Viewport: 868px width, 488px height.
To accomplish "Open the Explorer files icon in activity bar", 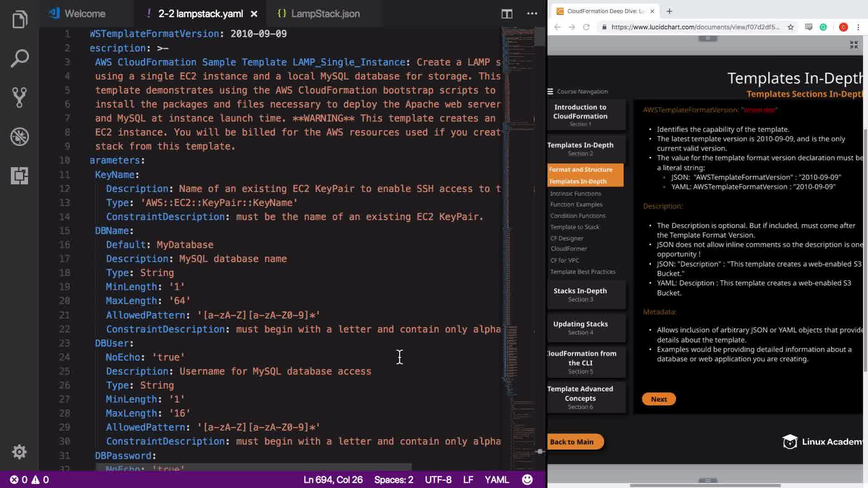I will pyautogui.click(x=19, y=19).
